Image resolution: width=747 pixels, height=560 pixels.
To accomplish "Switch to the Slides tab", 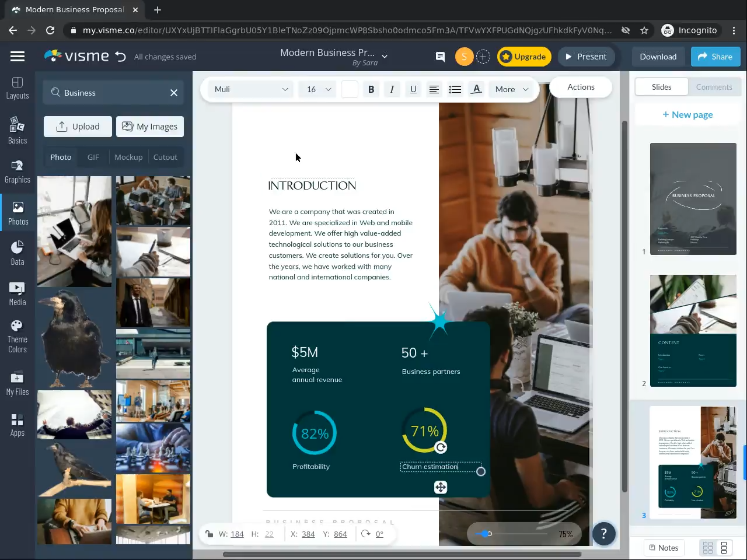I will [661, 87].
